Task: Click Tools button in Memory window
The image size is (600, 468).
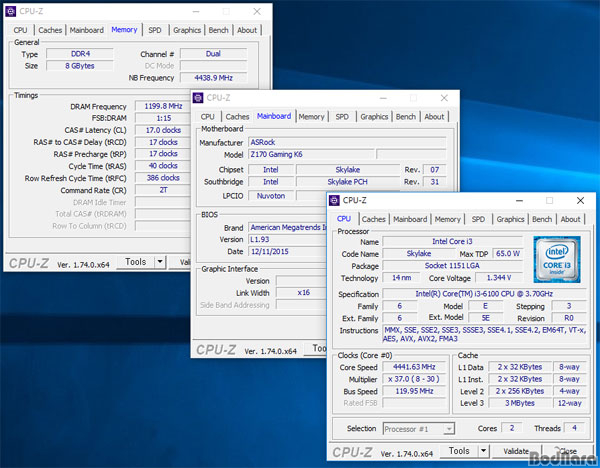Action: pos(135,262)
